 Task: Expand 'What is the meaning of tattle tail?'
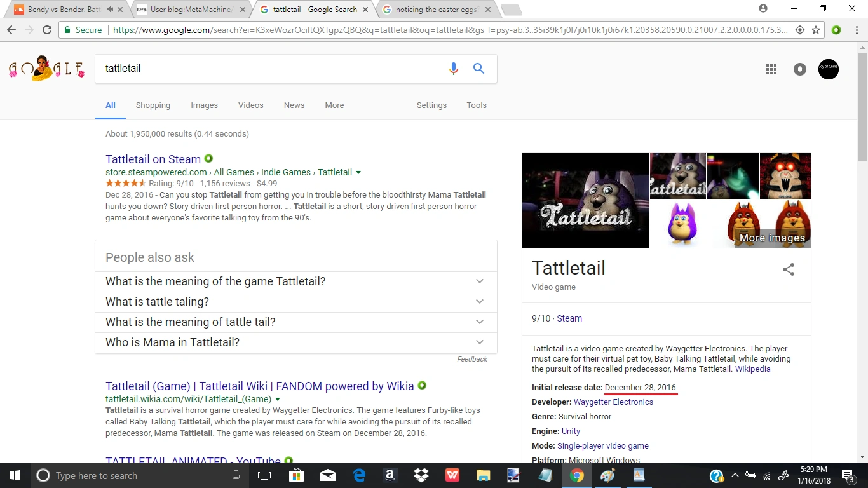[296, 322]
